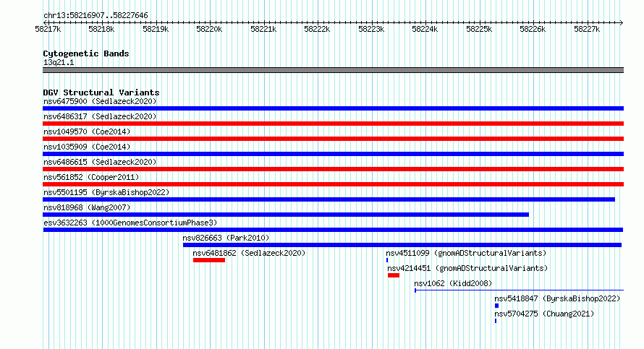Open esv3632263 (1000GenomesConsortiumPhase3) label
The height and width of the screenshot is (349, 644).
coord(130,223)
